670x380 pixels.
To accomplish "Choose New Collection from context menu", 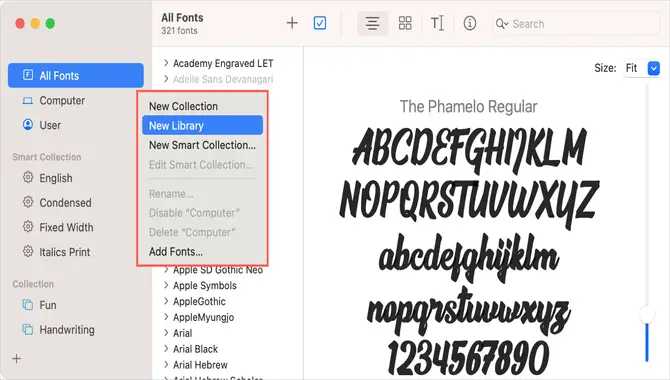I will click(203, 106).
